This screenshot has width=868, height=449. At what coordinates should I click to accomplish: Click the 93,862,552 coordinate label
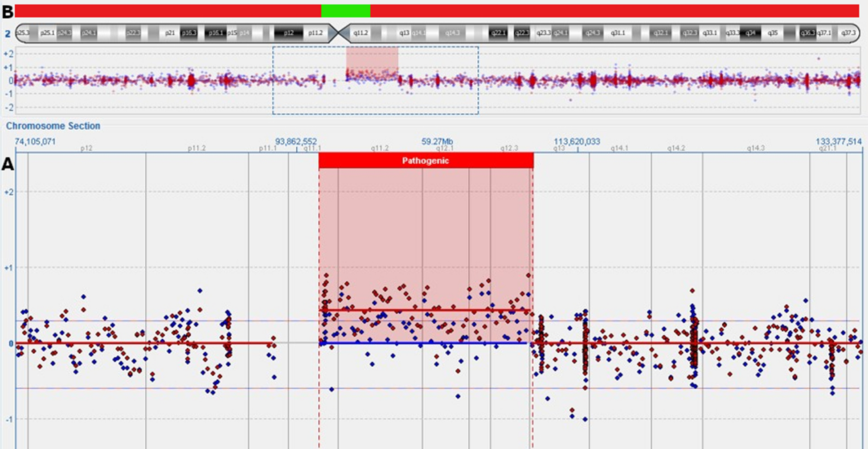296,141
